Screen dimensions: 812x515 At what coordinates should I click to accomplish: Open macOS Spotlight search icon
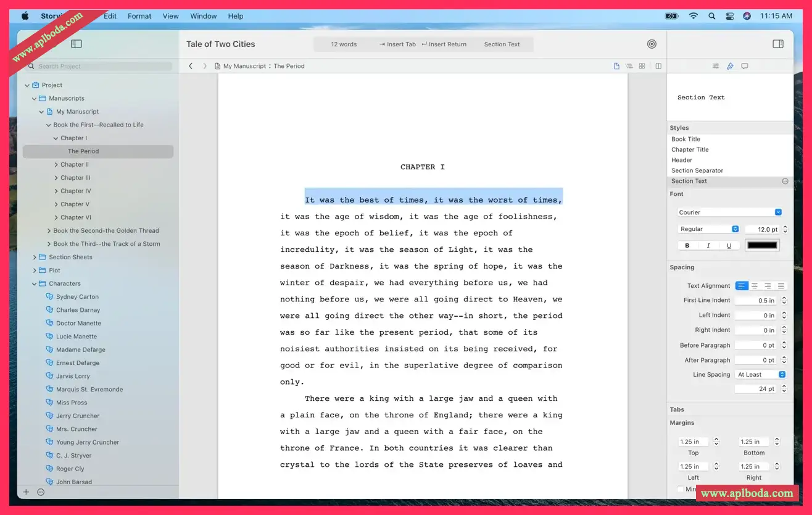[x=712, y=16]
